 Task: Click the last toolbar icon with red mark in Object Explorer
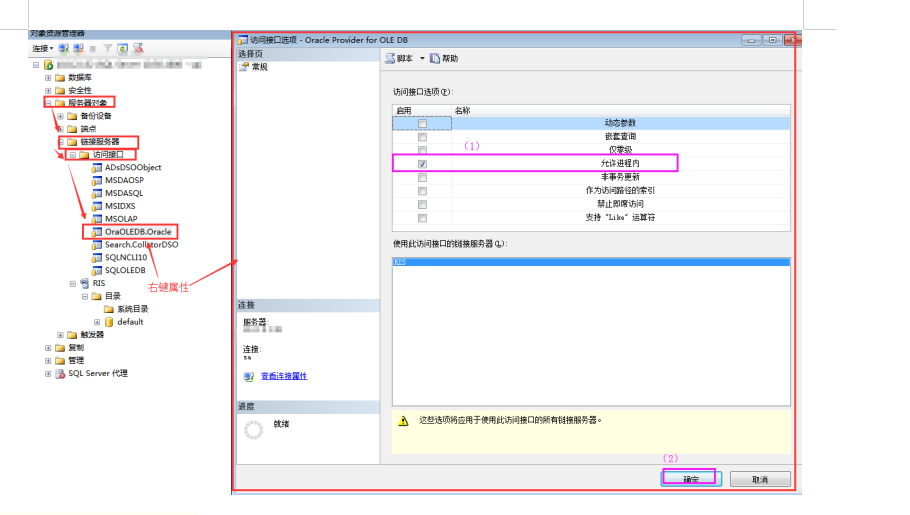coord(138,48)
